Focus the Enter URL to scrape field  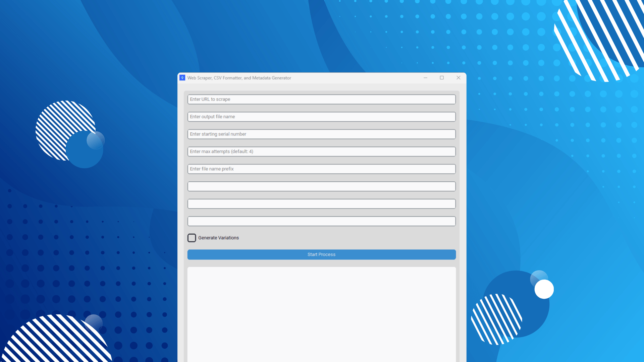pyautogui.click(x=321, y=100)
